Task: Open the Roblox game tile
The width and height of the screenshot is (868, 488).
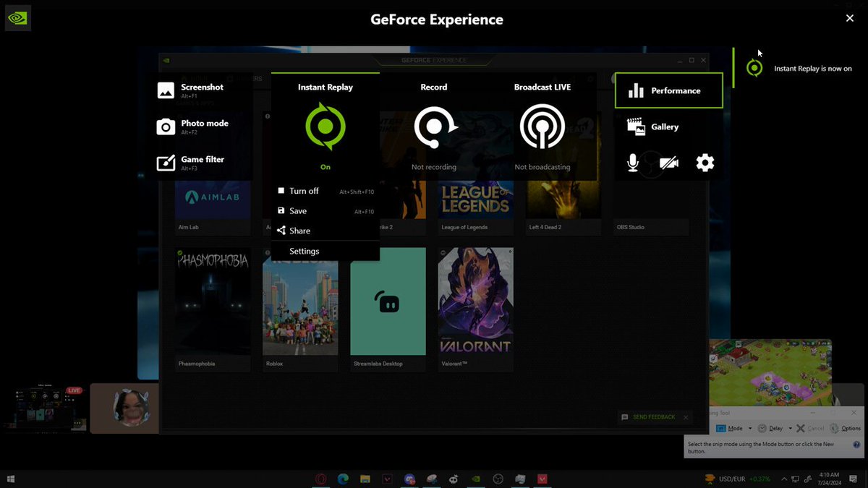Action: click(300, 309)
